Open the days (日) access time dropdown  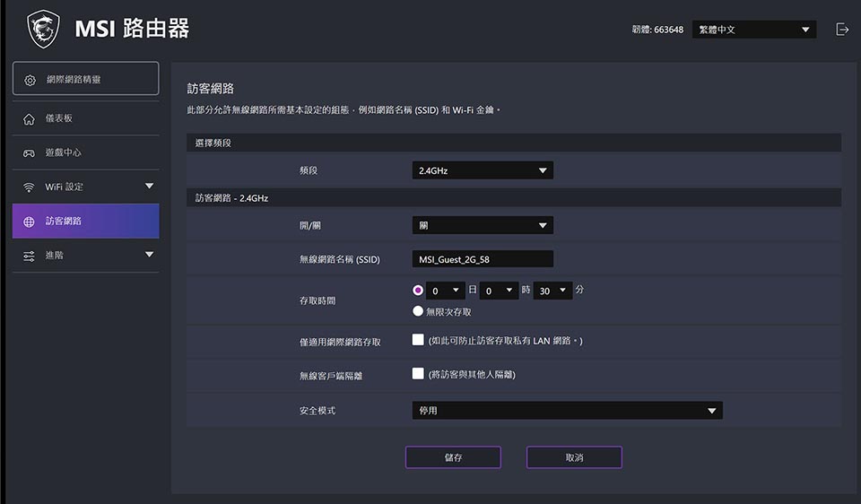(x=446, y=291)
